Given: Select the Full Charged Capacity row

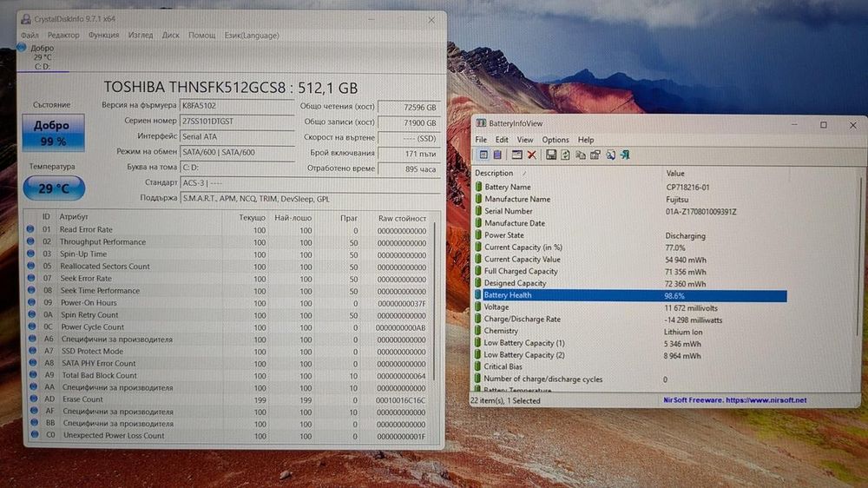Looking at the screenshot, I should 630,272.
